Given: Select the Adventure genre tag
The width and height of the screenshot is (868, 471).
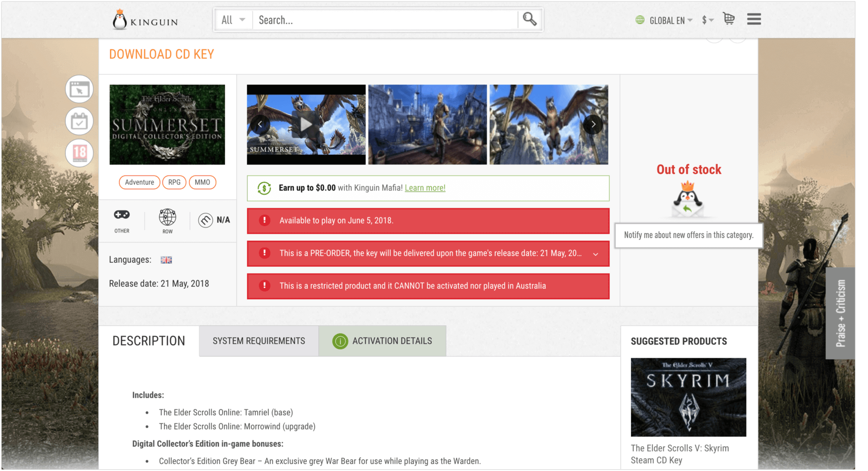Looking at the screenshot, I should pyautogui.click(x=140, y=182).
